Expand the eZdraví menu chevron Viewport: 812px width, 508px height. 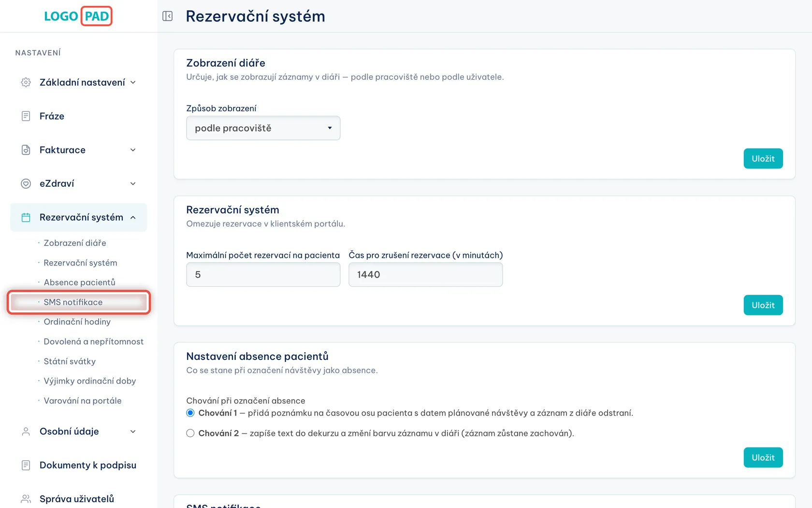click(133, 183)
